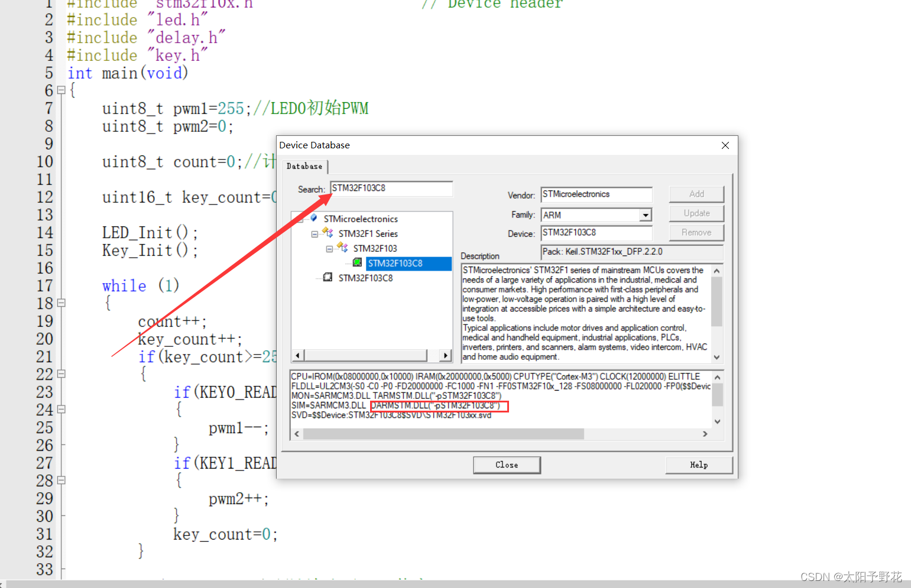Image resolution: width=911 pixels, height=588 pixels.
Task: Collapse the STMicroelectronics root node
Action: pos(300,219)
